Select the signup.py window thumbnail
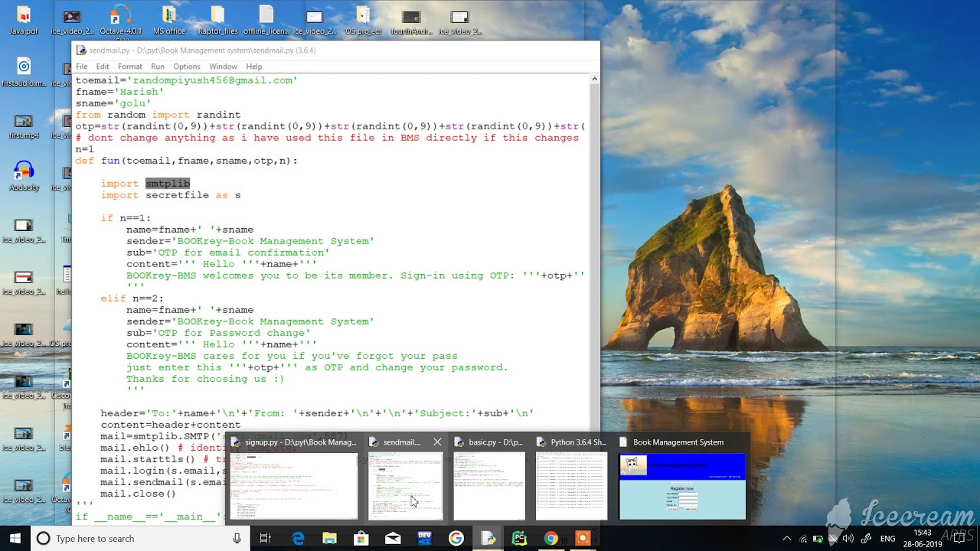 click(x=294, y=486)
